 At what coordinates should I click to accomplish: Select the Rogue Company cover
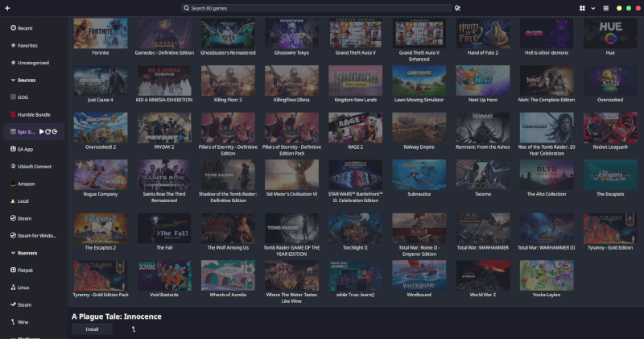click(x=101, y=175)
